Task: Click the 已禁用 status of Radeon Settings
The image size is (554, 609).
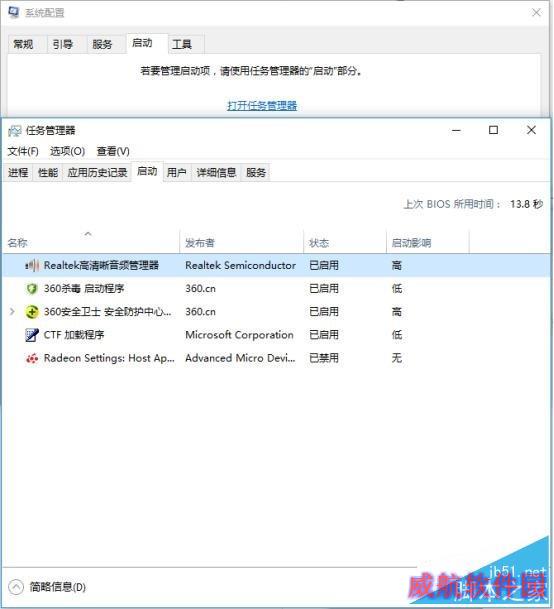Action: coord(324,358)
